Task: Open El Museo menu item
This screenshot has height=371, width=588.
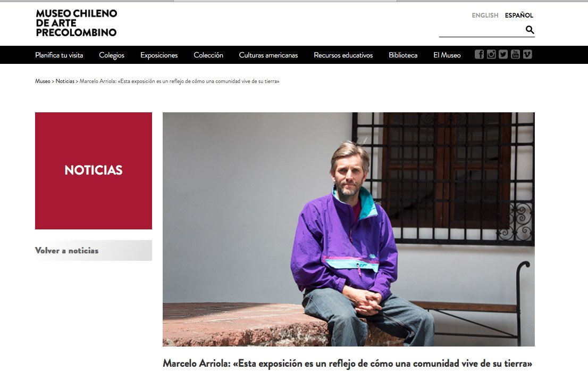Action: point(447,55)
